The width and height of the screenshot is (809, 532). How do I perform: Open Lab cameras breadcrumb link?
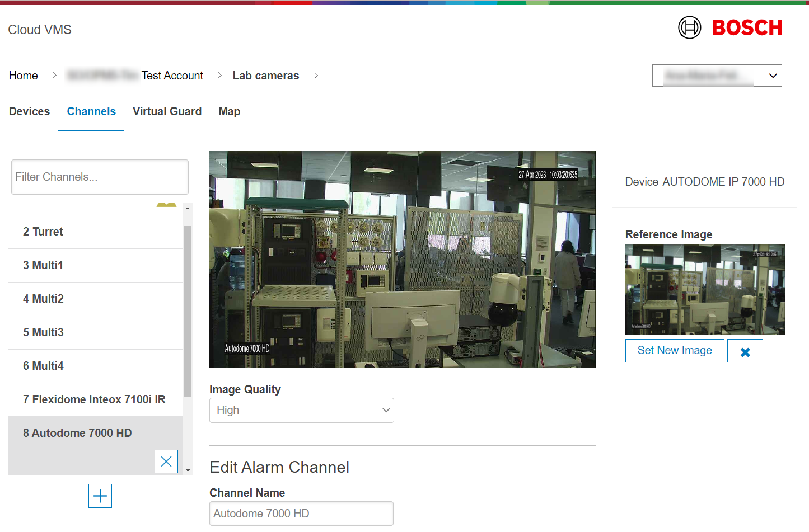[265, 76]
